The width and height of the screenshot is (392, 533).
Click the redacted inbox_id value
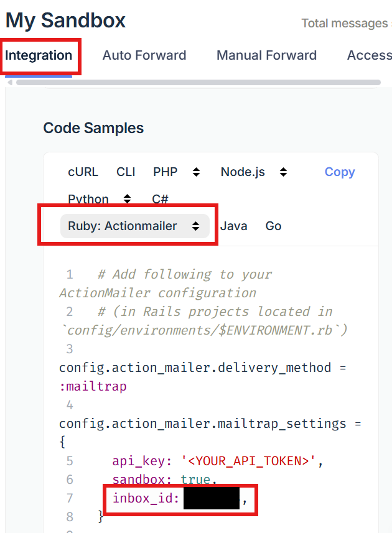pos(212,498)
